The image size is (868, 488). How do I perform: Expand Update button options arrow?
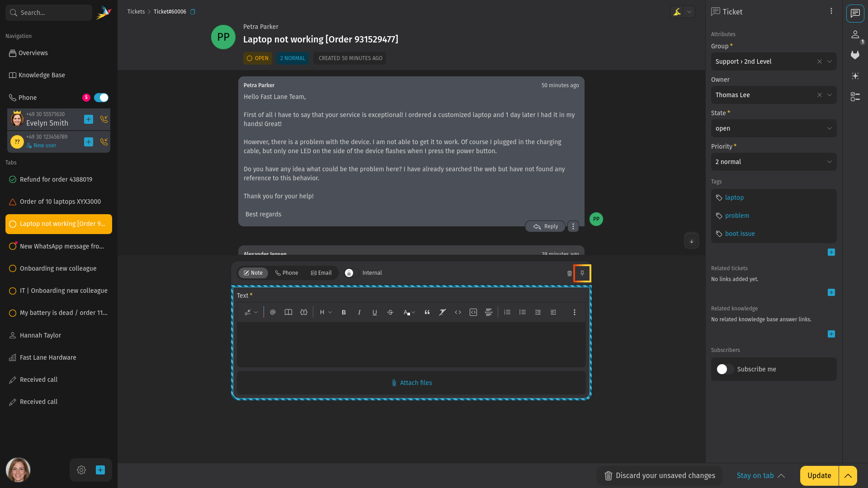click(x=848, y=476)
